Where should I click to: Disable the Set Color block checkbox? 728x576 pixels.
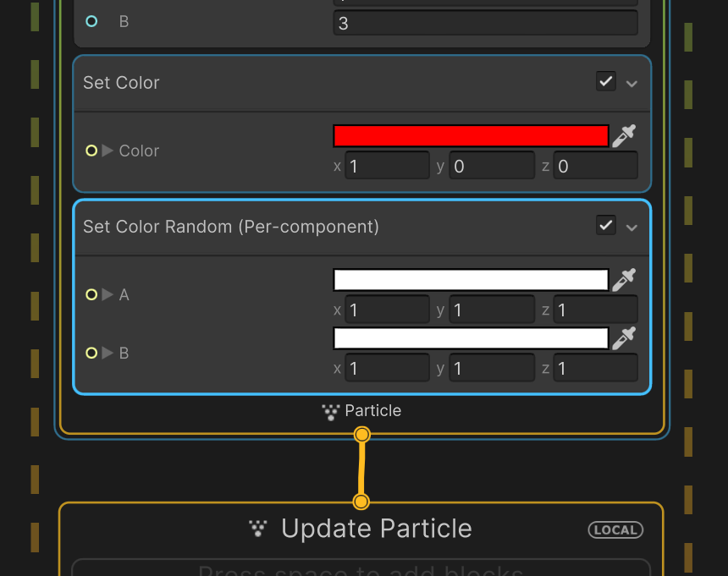click(x=606, y=82)
